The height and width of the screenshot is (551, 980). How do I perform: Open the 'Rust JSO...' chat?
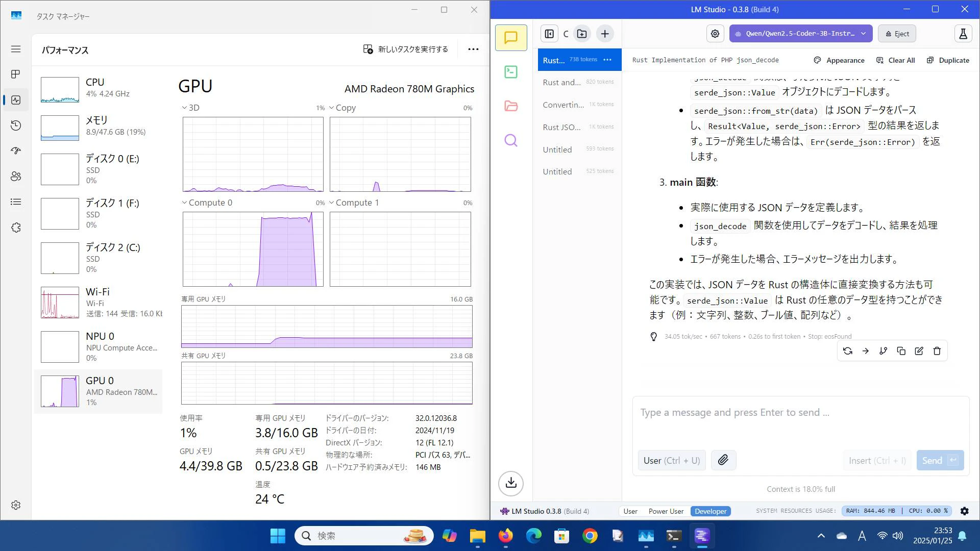[x=579, y=127]
